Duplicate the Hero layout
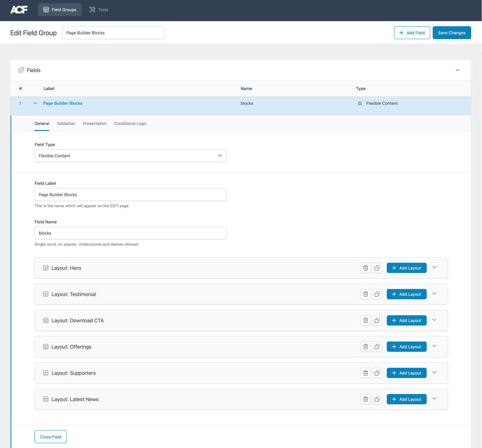The image size is (482, 448). tap(377, 268)
